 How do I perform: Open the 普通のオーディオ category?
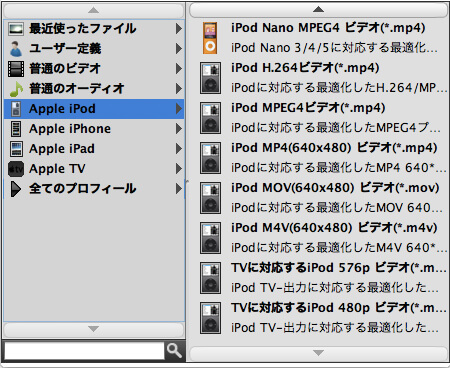click(x=94, y=89)
